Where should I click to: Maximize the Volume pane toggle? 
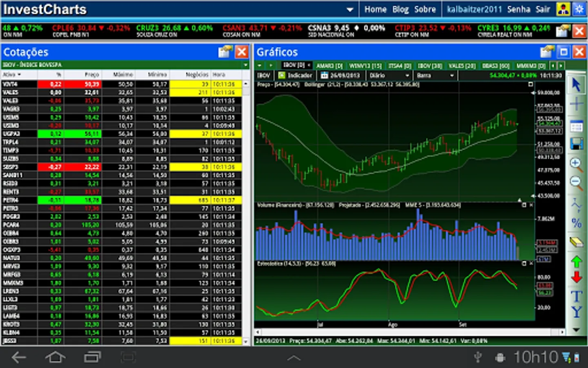(524, 205)
